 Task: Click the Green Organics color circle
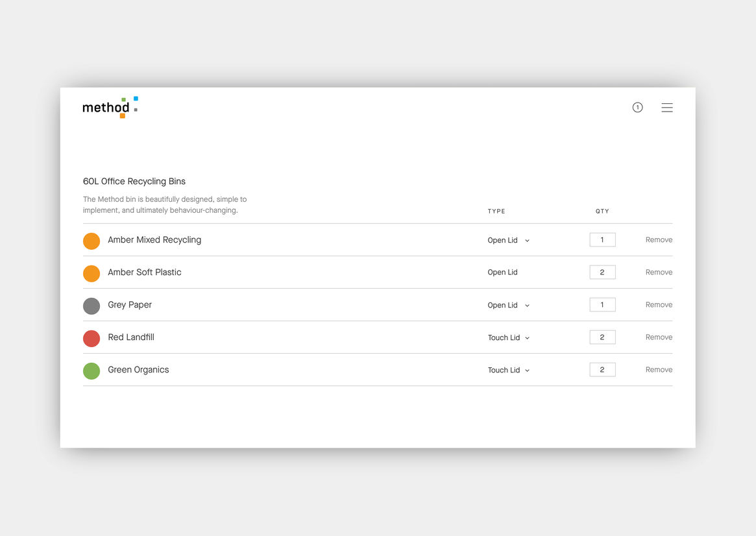[91, 371]
